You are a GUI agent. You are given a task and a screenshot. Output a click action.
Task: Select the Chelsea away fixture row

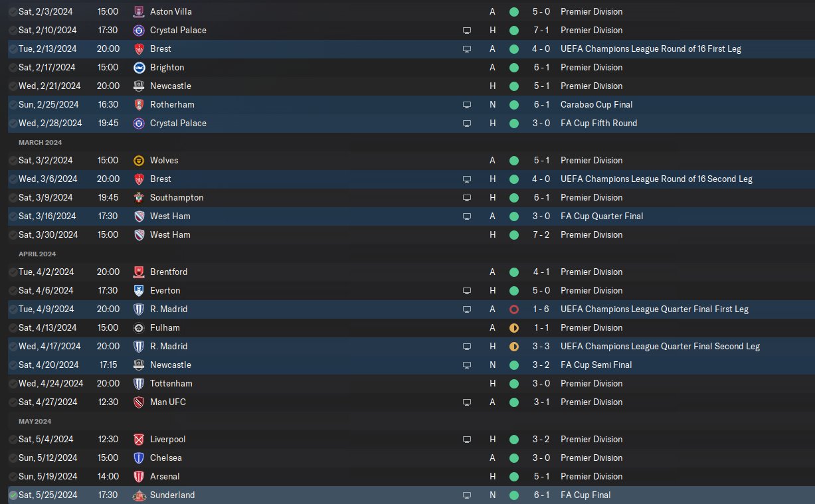[x=332, y=458]
